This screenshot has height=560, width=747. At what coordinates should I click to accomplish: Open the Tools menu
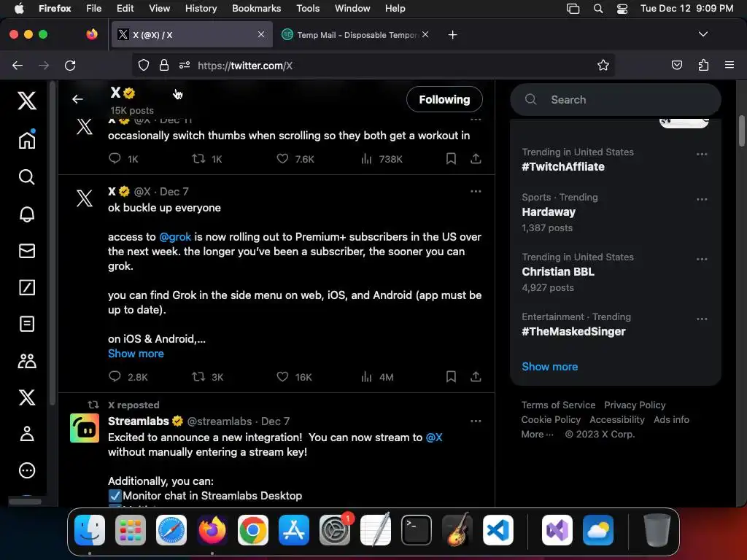point(308,8)
